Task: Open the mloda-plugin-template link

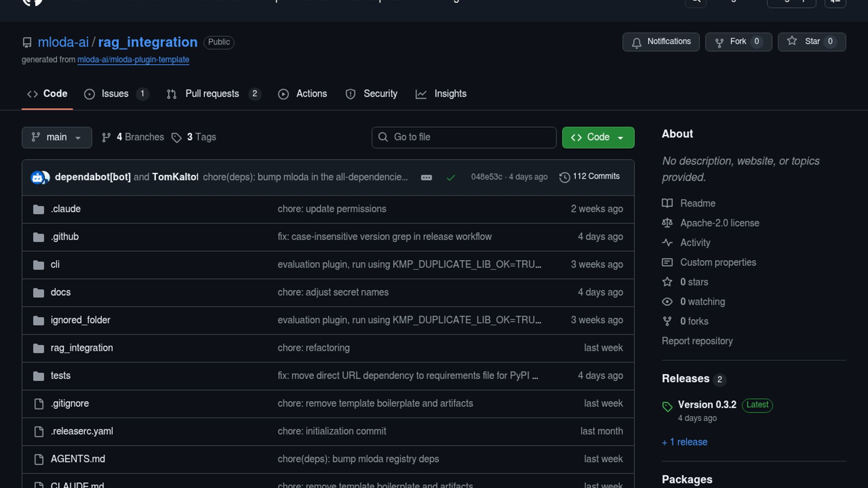Action: click(133, 60)
